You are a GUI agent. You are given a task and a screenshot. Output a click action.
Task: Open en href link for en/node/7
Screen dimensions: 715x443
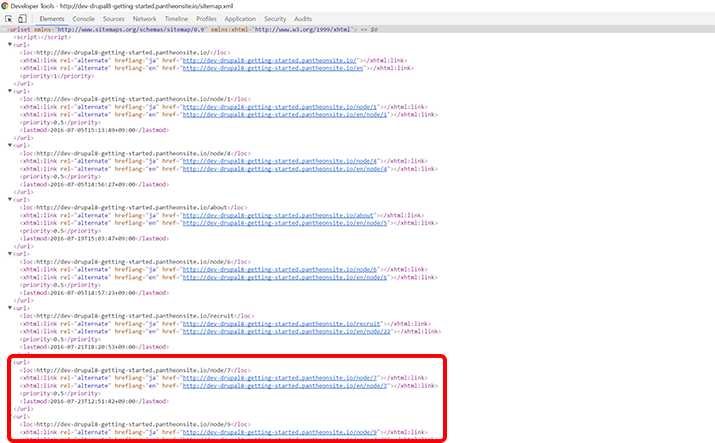click(x=285, y=386)
